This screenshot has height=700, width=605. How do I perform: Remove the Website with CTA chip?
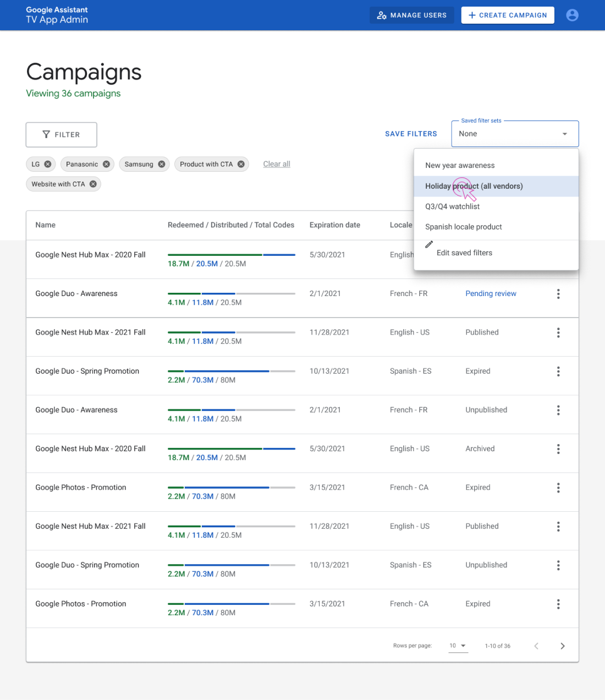(x=93, y=184)
